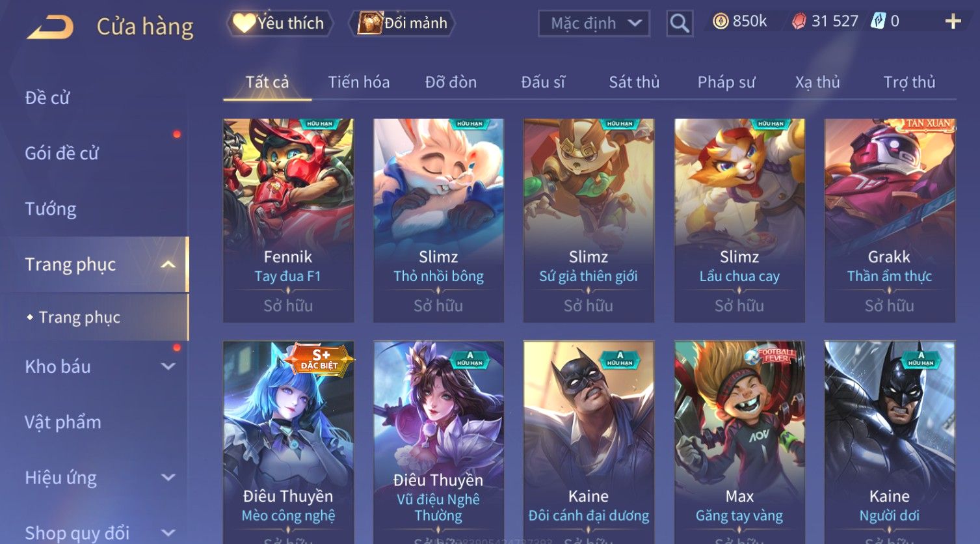
Task: Open the Mặc định sort dropdown
Action: (594, 23)
